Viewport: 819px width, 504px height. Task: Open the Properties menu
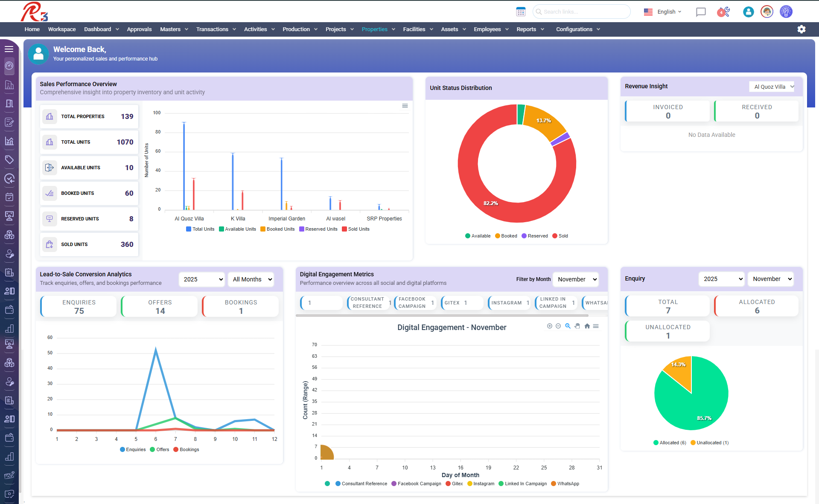pyautogui.click(x=378, y=29)
